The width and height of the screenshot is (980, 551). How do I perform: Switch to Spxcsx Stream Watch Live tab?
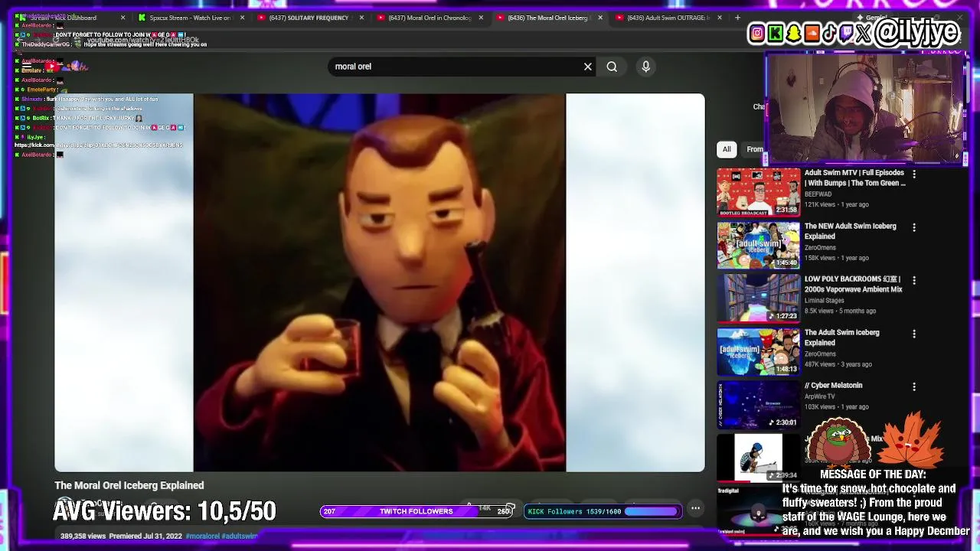[191, 18]
